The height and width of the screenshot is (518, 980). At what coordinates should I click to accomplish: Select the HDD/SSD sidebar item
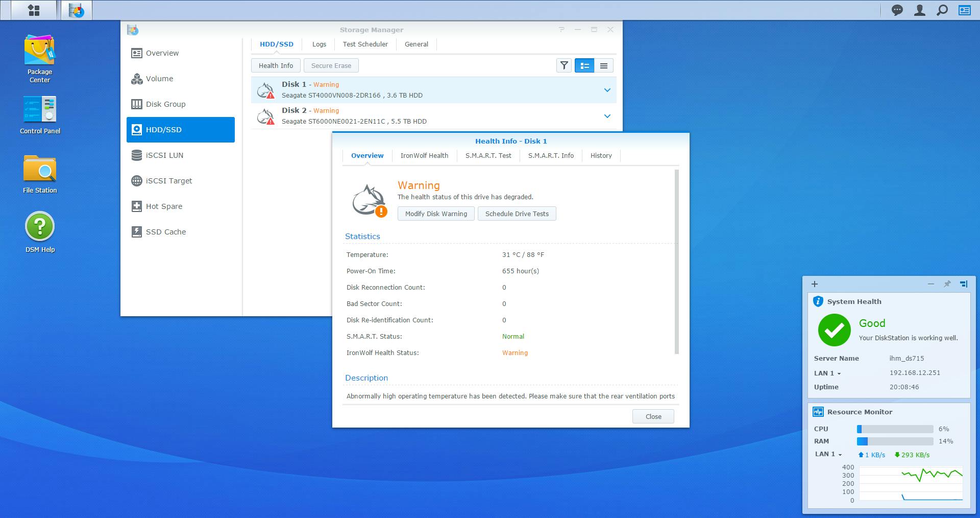181,130
